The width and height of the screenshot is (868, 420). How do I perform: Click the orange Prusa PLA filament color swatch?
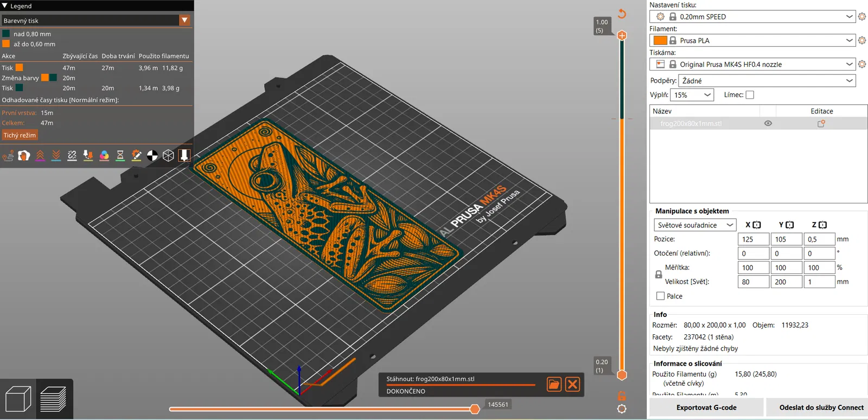(x=660, y=40)
